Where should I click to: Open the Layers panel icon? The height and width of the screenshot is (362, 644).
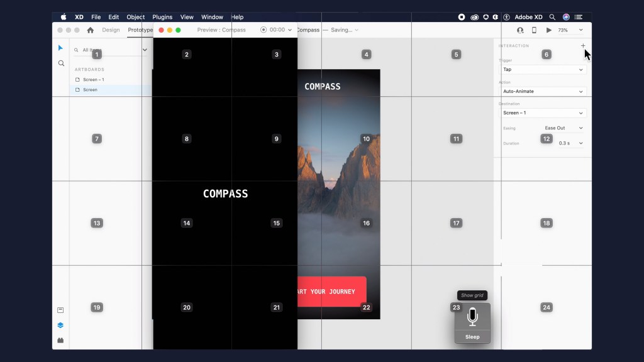(61, 325)
